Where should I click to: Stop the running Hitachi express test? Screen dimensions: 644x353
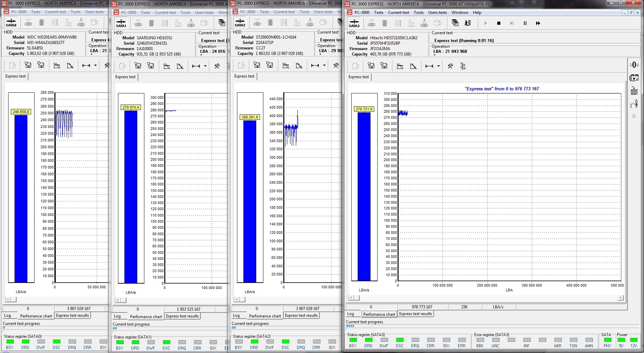click(498, 23)
